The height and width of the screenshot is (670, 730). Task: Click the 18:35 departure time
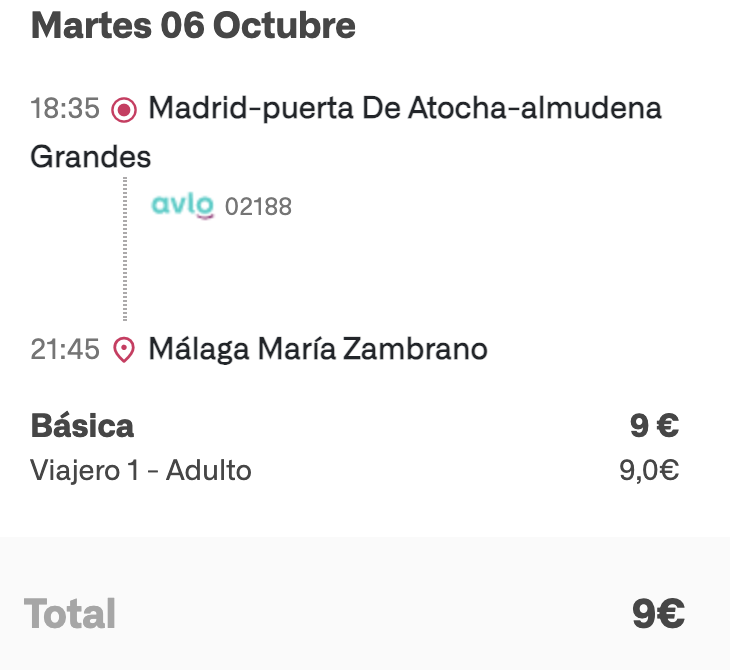(x=65, y=108)
